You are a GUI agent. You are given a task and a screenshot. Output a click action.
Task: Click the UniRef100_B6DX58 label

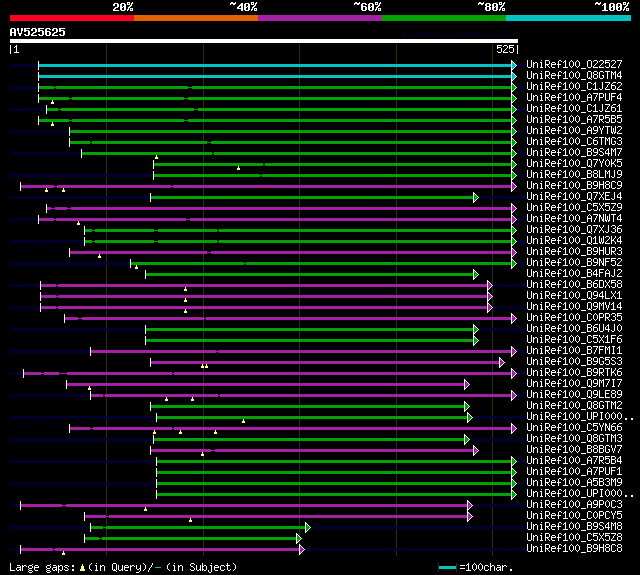tap(574, 285)
